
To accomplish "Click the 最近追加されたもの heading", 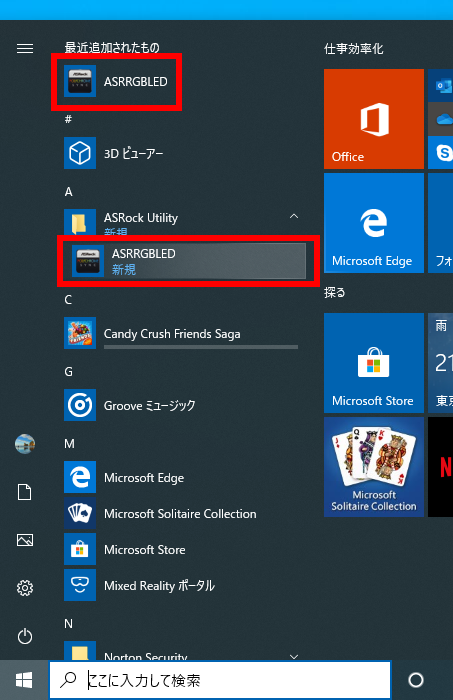I will [112, 47].
